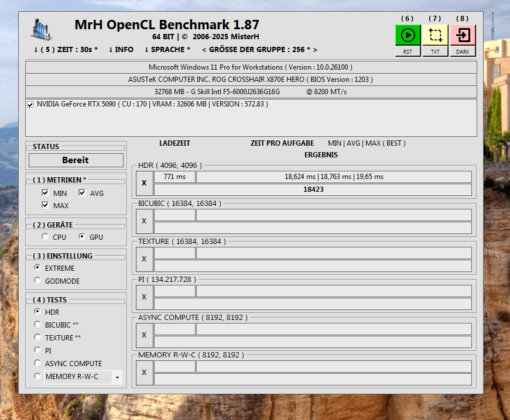Screen dimensions: 510x420
Task: Select the TEXTURE test radio button
Action: 37,337
